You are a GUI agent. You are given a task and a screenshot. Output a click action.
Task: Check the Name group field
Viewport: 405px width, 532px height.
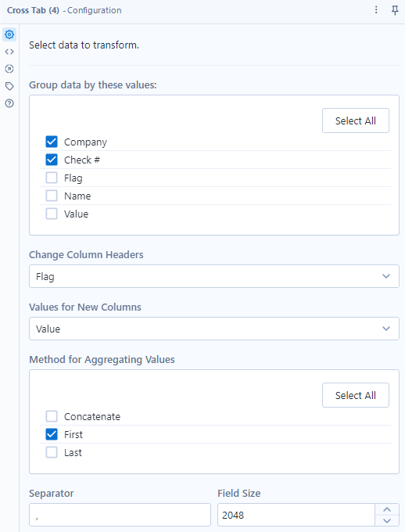click(52, 196)
